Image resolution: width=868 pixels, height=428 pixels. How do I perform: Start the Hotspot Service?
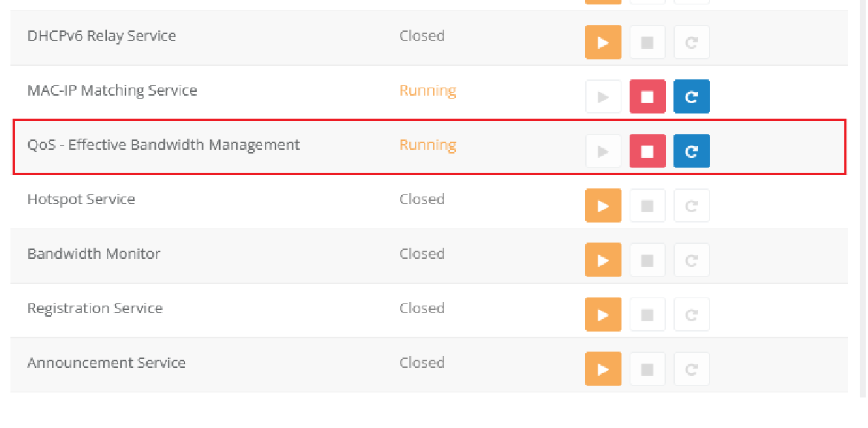click(603, 205)
